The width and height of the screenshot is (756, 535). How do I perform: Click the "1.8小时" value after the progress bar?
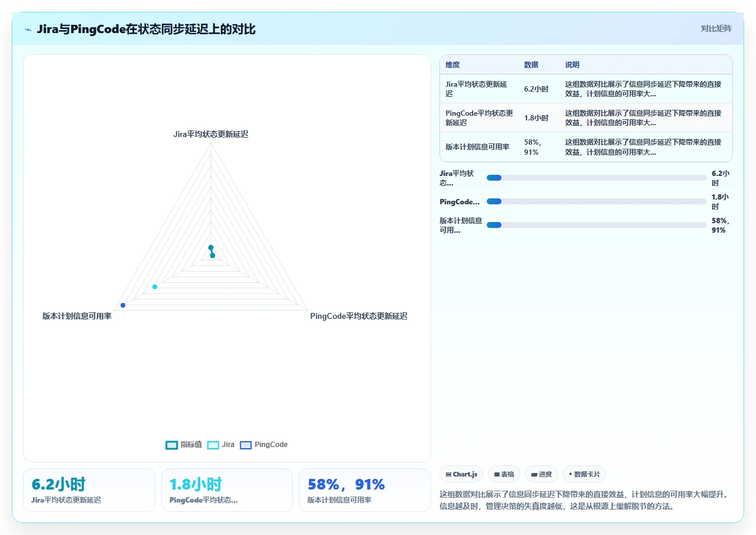tap(721, 202)
